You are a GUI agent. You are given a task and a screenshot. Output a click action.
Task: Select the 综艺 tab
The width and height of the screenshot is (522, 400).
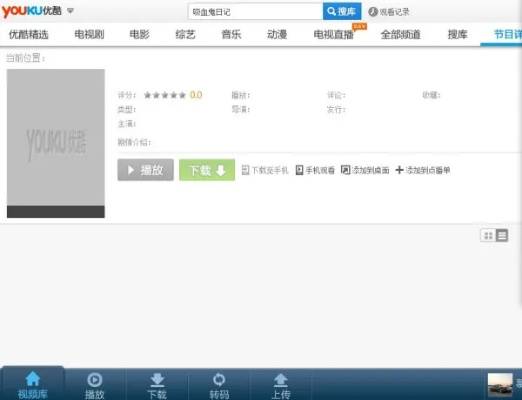point(185,34)
